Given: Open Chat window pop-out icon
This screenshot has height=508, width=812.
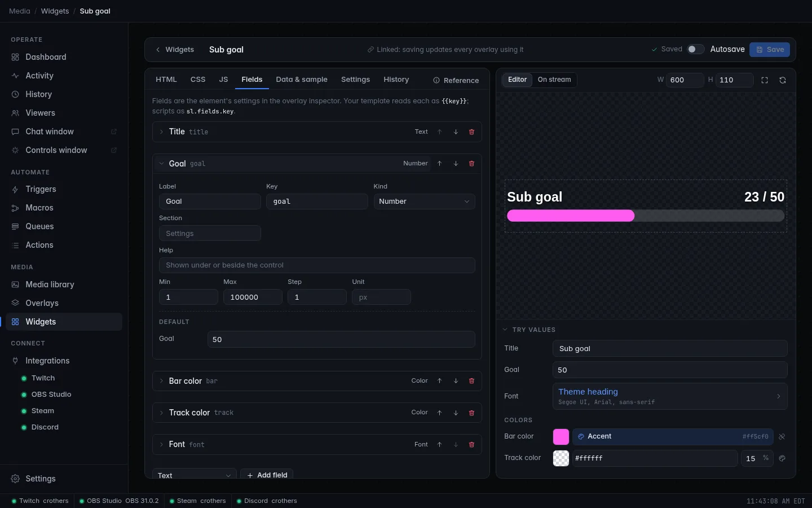Looking at the screenshot, I should [x=114, y=132].
